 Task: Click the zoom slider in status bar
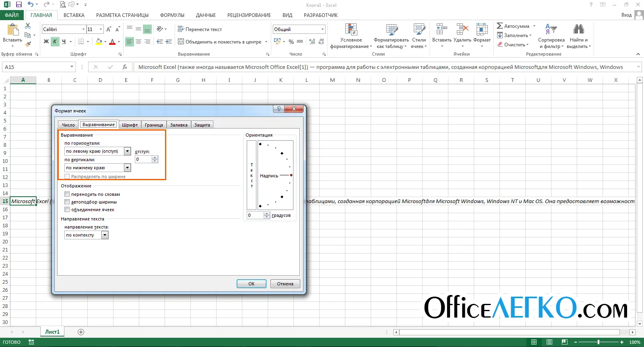pyautogui.click(x=599, y=342)
